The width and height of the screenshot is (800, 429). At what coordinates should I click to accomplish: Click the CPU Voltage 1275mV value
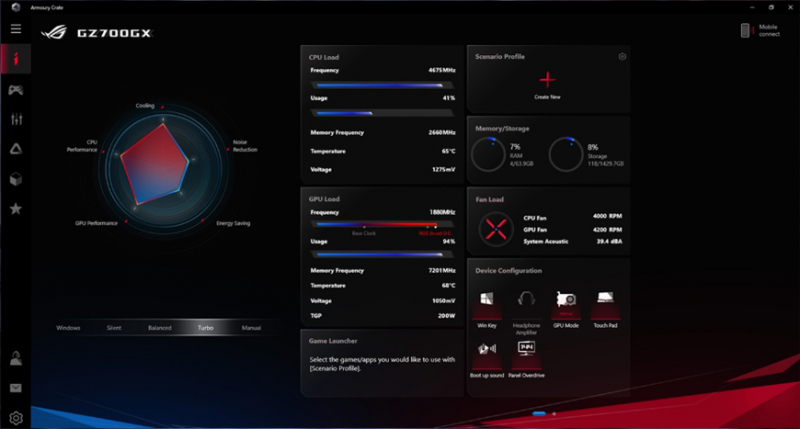click(443, 169)
